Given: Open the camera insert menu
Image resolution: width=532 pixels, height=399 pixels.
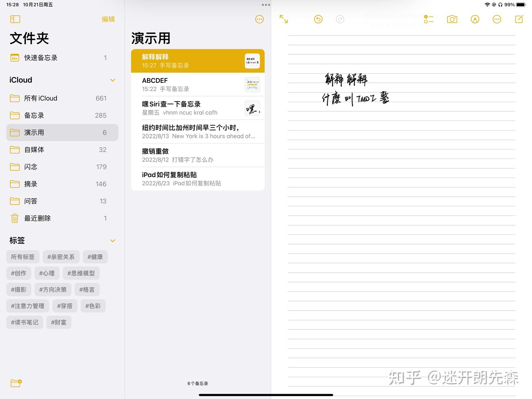Looking at the screenshot, I should tap(452, 19).
